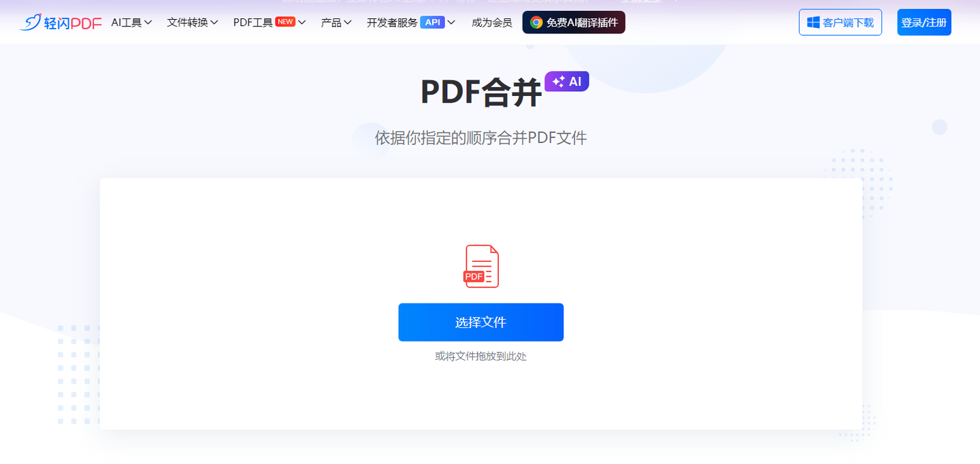This screenshot has width=980, height=464.
Task: Click the PDF合并 heading
Action: click(481, 93)
